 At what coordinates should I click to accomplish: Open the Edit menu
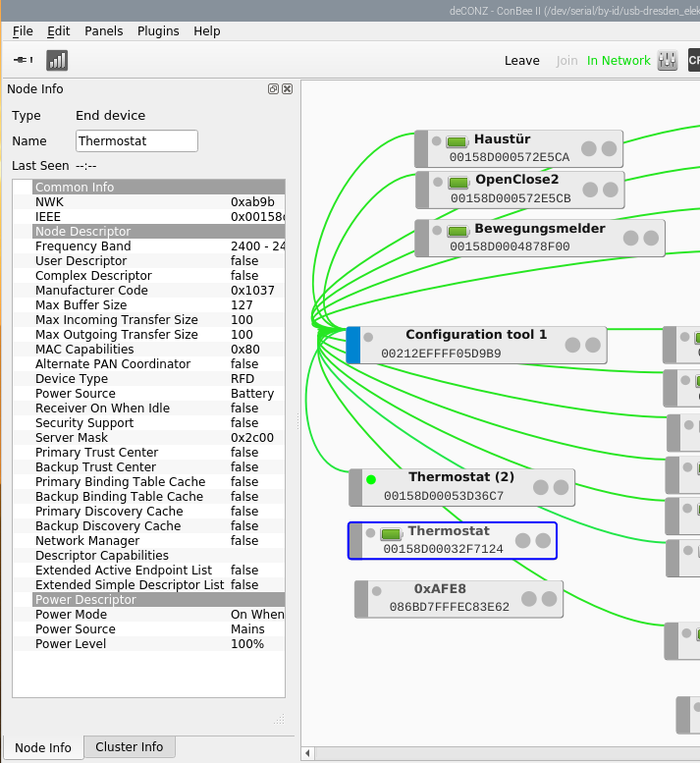click(58, 31)
